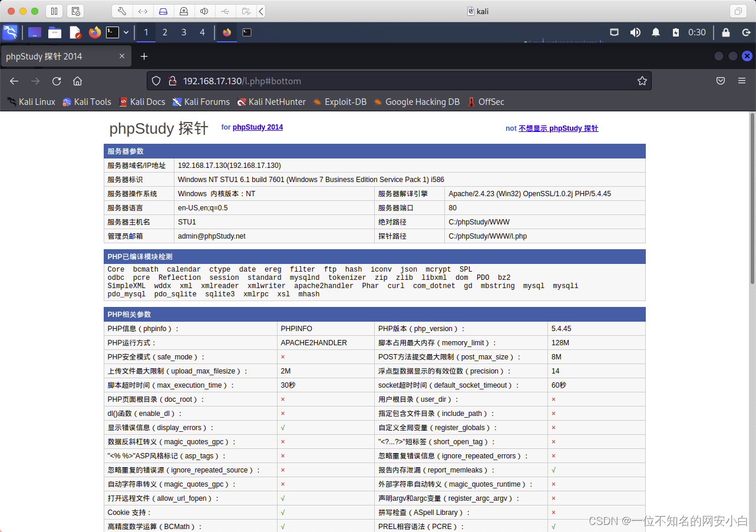Switch to workspace 4
This screenshot has width=756, height=532.
(x=203, y=32)
